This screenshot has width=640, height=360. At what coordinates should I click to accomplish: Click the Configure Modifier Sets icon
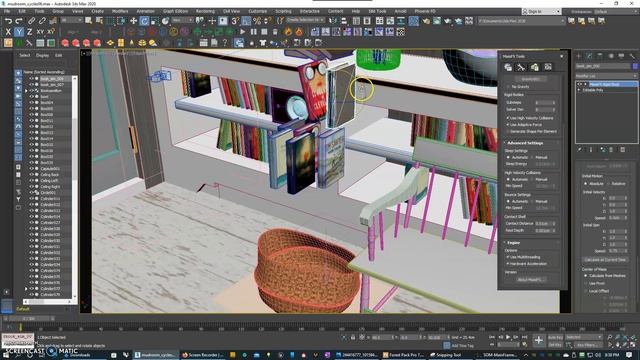622,150
